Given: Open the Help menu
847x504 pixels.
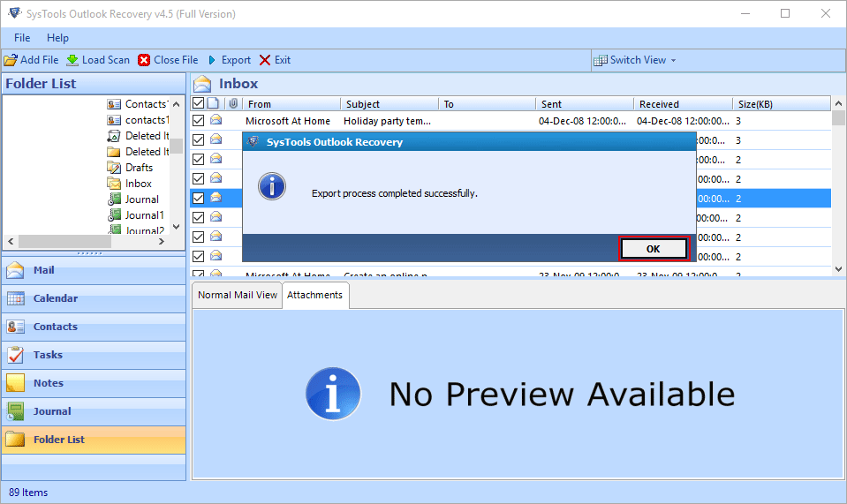Looking at the screenshot, I should pyautogui.click(x=57, y=38).
